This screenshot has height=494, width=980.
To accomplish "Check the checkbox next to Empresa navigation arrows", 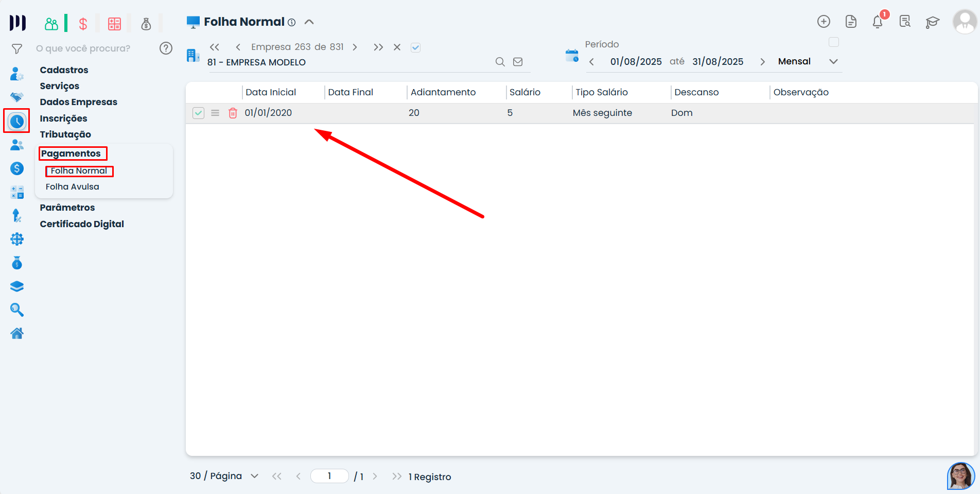I will click(x=415, y=47).
